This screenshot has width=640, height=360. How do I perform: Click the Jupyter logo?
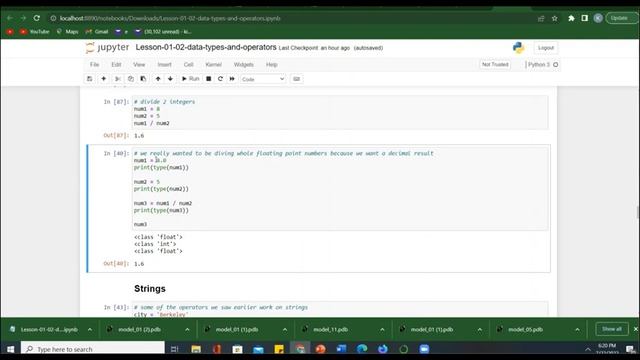[x=107, y=47]
